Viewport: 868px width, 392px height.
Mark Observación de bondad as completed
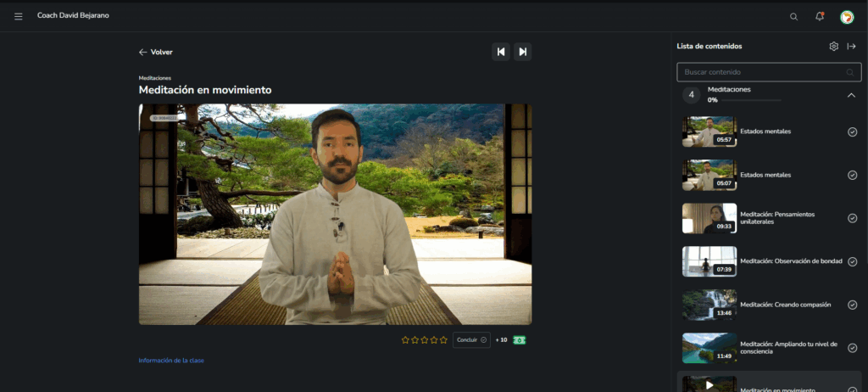[853, 261]
